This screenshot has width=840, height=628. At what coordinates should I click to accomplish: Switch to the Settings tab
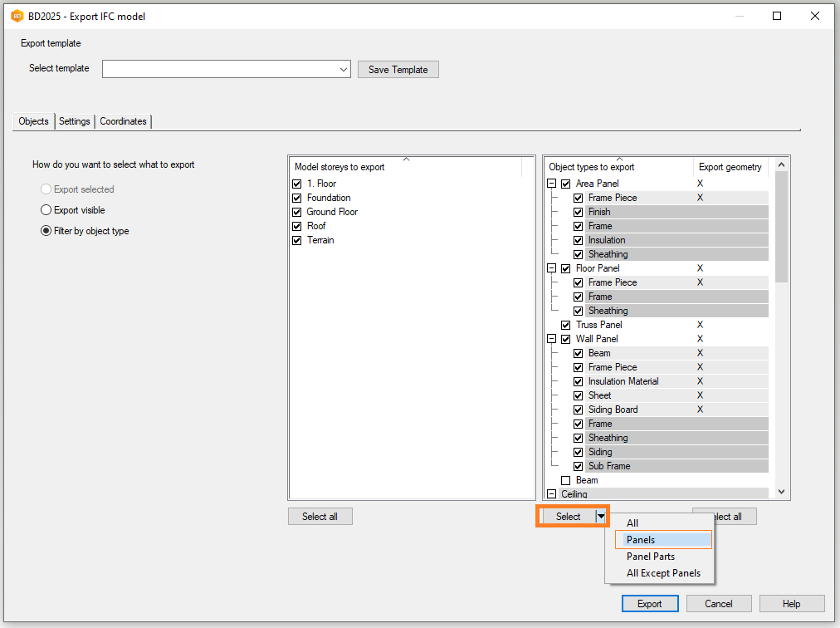(75, 121)
